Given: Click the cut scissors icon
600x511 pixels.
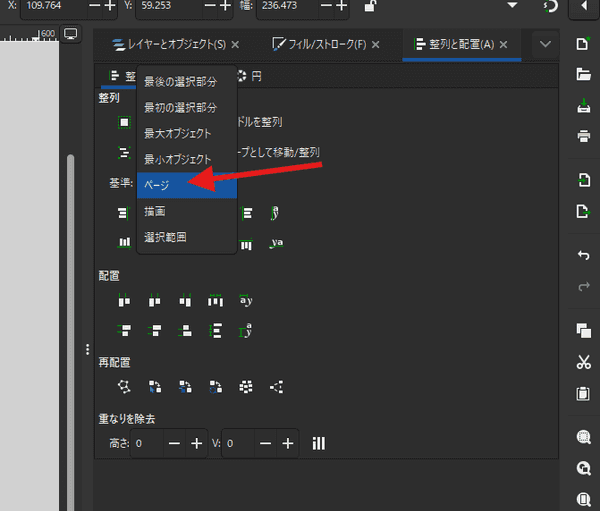Looking at the screenshot, I should click(583, 362).
